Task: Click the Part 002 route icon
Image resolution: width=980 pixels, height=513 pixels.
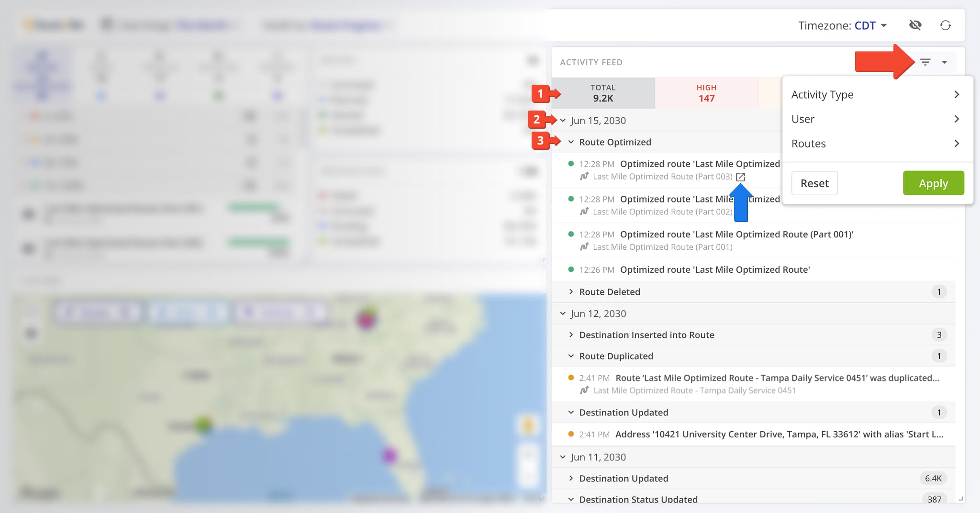Action: point(584,212)
